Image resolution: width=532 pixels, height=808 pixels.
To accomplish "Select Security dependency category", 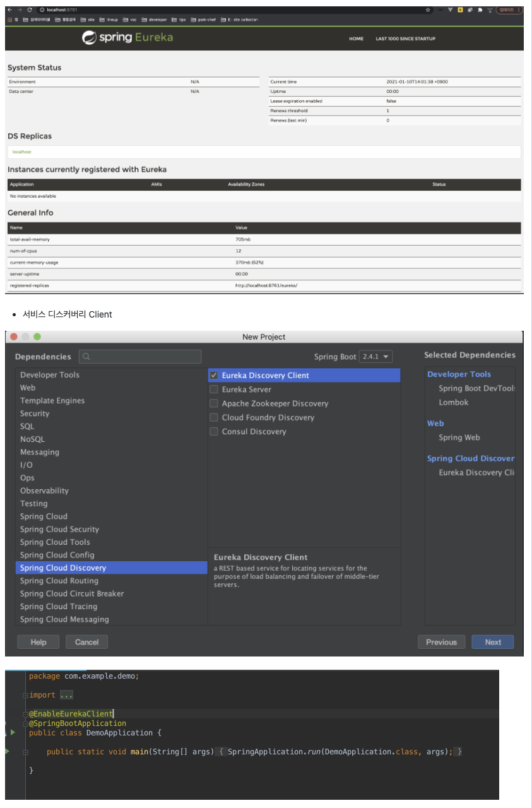I will coord(35,413).
